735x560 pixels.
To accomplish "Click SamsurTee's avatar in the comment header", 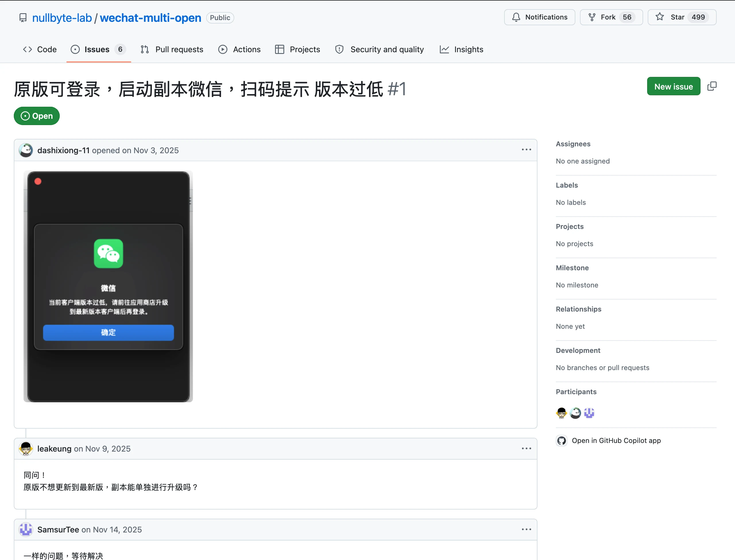I will (26, 530).
